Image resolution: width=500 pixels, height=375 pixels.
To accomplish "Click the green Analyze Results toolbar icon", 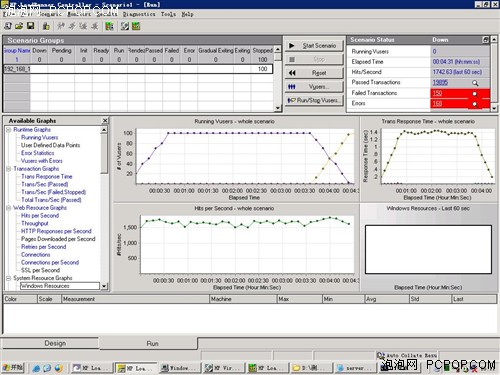I will point(109,26).
